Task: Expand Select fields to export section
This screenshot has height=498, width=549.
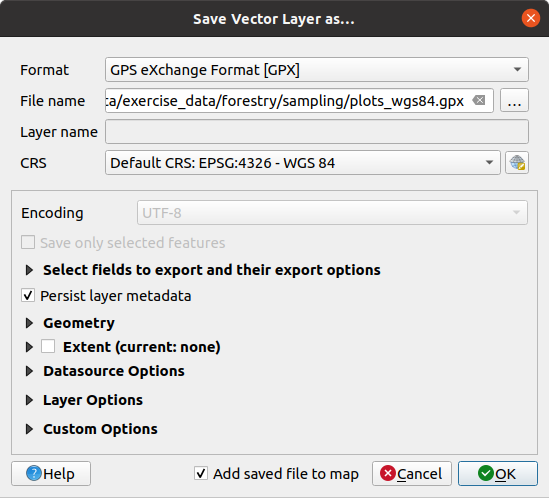Action: [x=29, y=270]
